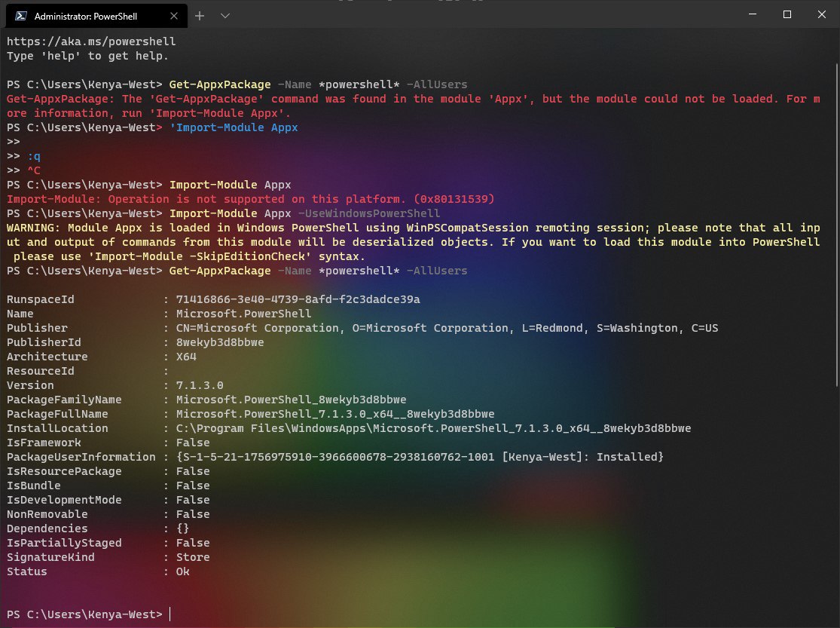Click the https://aka.ms/powershell link text

click(91, 41)
